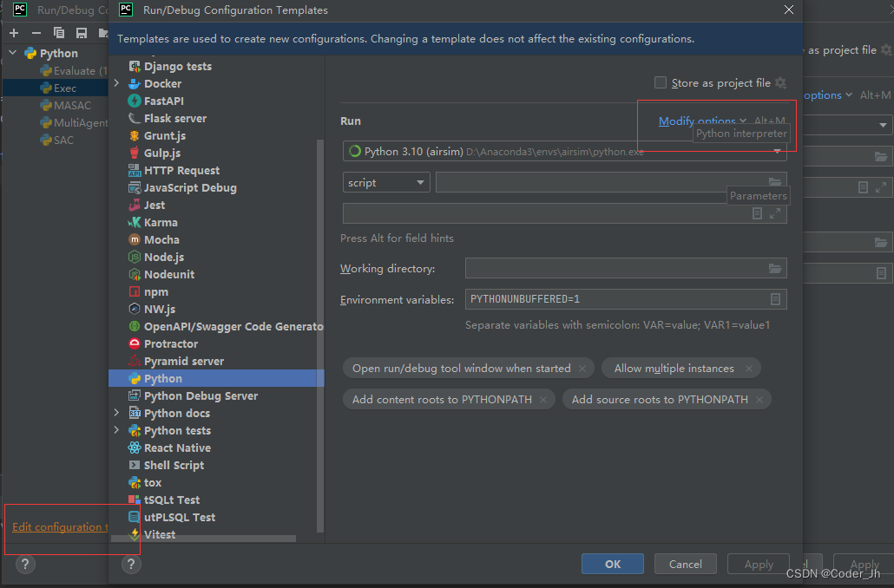This screenshot has height=588, width=894.
Task: Expand the Python tests node
Action: (x=117, y=430)
